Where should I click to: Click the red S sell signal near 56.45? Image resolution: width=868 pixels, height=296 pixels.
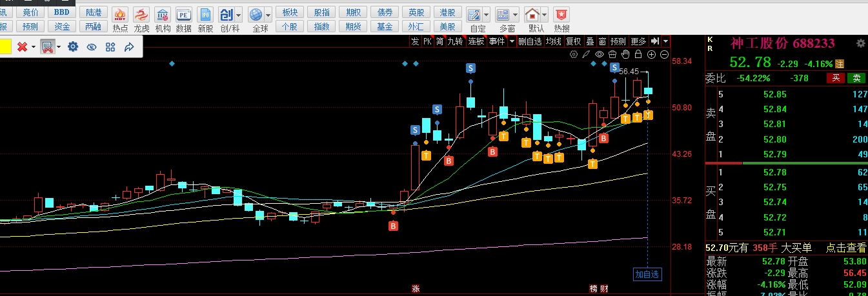coord(615,67)
